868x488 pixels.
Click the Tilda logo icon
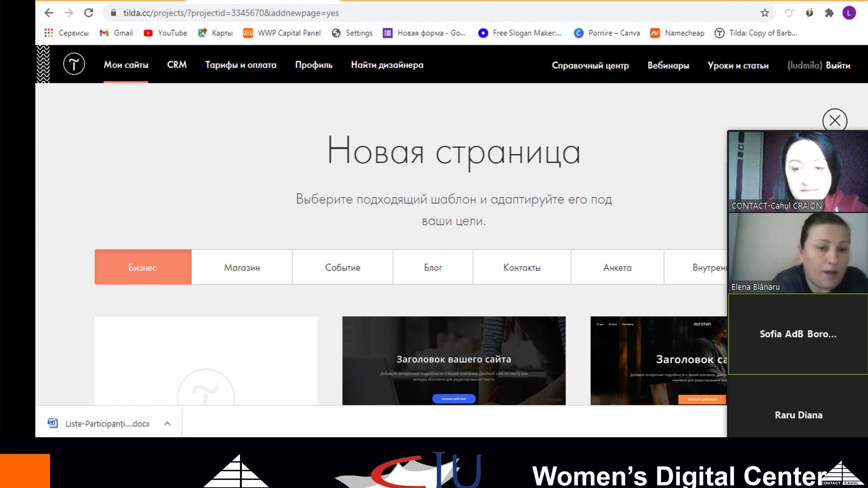pyautogui.click(x=74, y=64)
